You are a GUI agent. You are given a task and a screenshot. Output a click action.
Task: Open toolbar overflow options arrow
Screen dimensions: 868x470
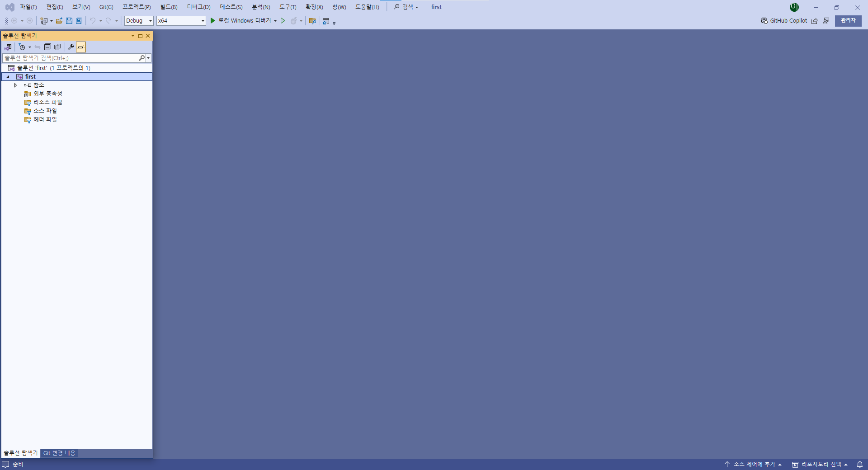[x=334, y=23]
